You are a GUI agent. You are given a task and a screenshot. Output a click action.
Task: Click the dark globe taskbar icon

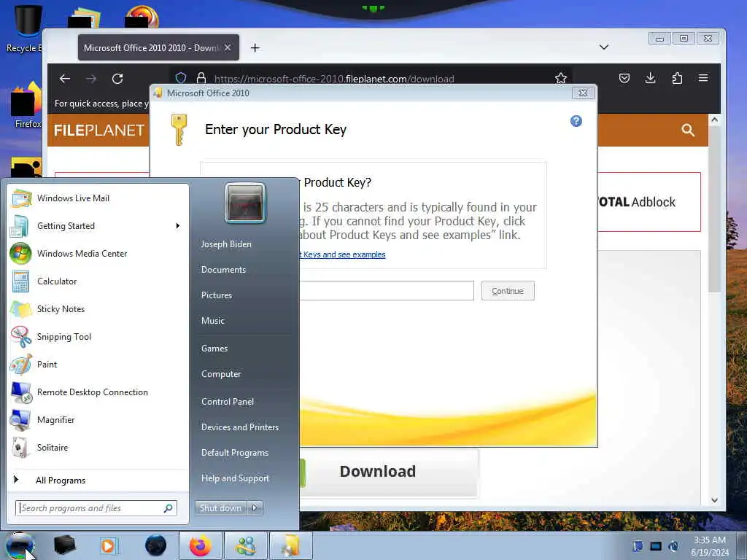tap(155, 545)
